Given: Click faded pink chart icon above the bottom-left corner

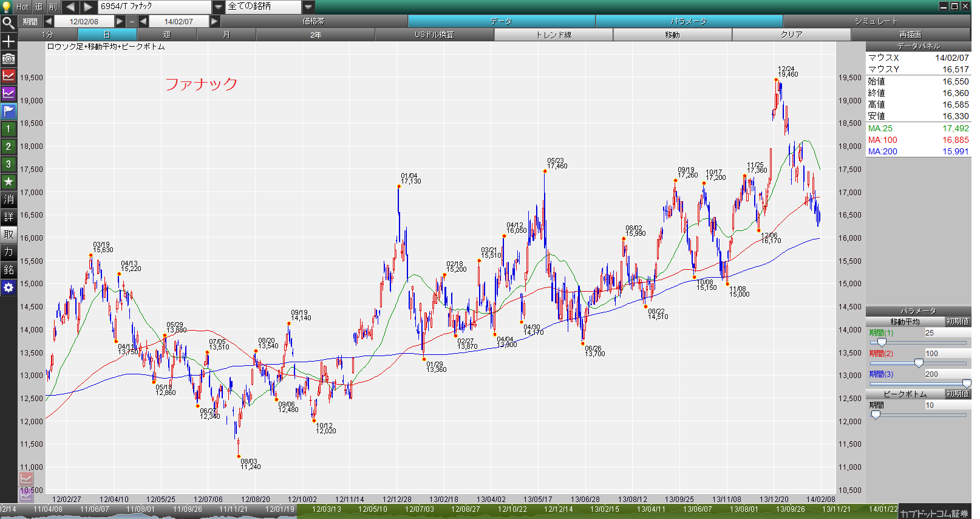Looking at the screenshot, I should [x=26, y=479].
